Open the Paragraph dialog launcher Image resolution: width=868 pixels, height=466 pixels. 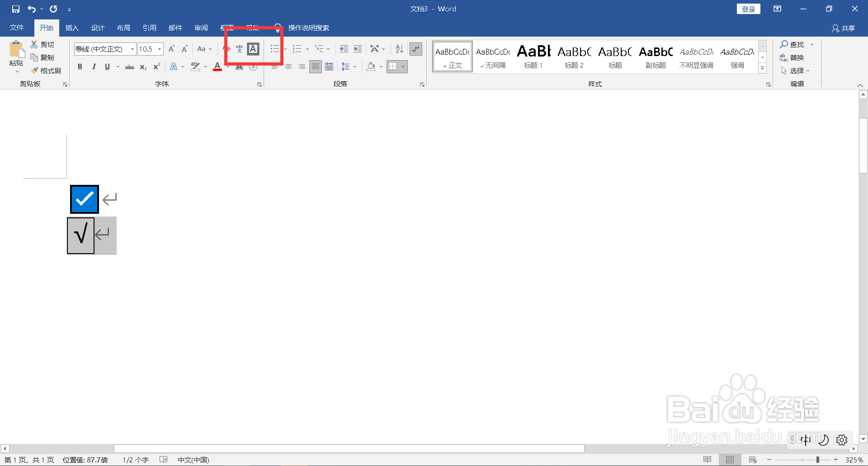pyautogui.click(x=422, y=85)
